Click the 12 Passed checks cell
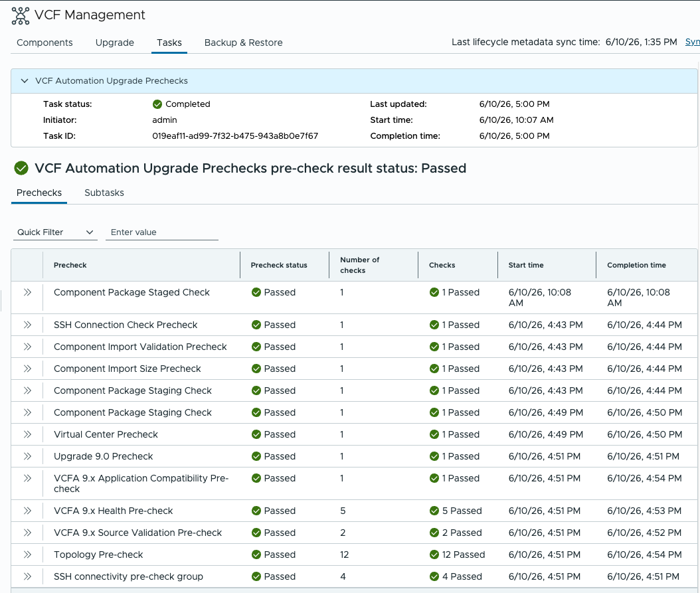Image resolution: width=700 pixels, height=593 pixels. (457, 554)
